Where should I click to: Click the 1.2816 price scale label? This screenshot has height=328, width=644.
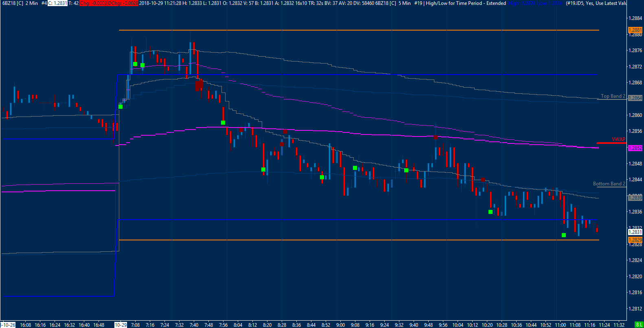(635, 293)
